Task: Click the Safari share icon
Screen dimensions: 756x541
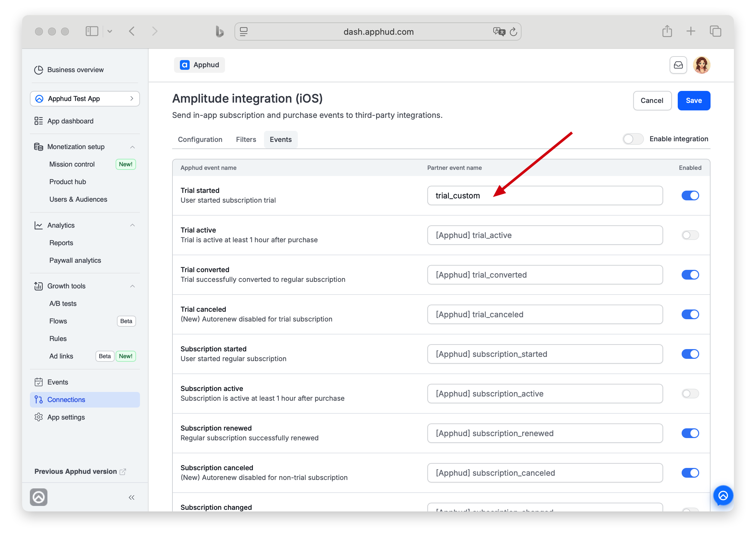Action: coord(667,31)
